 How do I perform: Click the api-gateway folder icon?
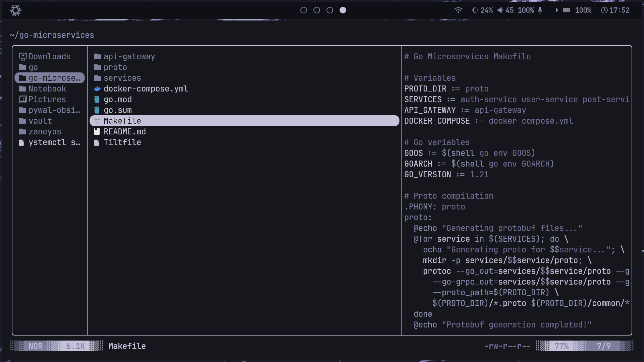coord(98,56)
